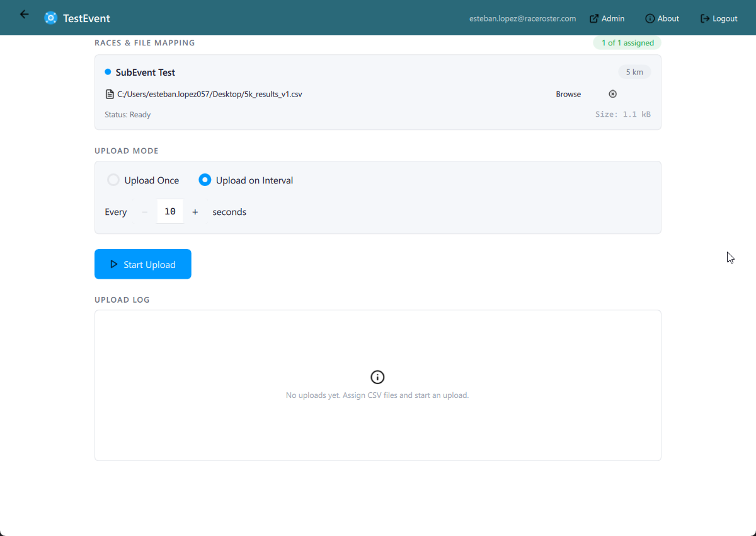Increase interval seconds with plus button
The image size is (756, 536).
point(195,212)
